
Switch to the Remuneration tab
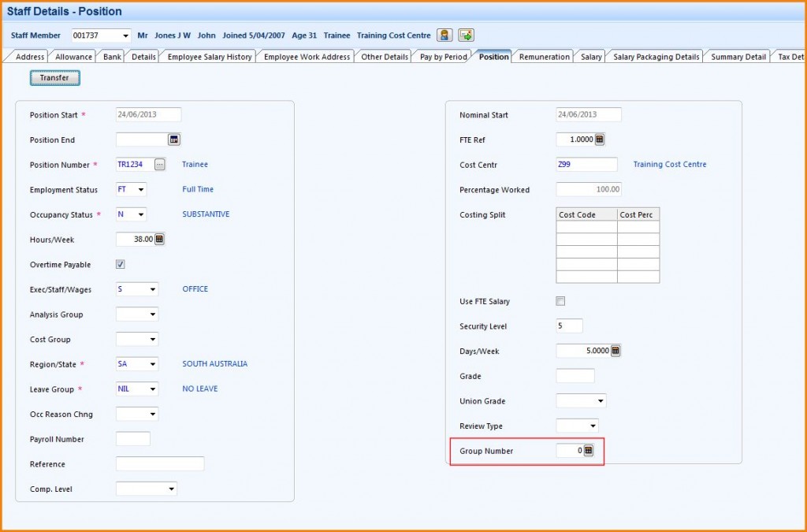click(546, 56)
